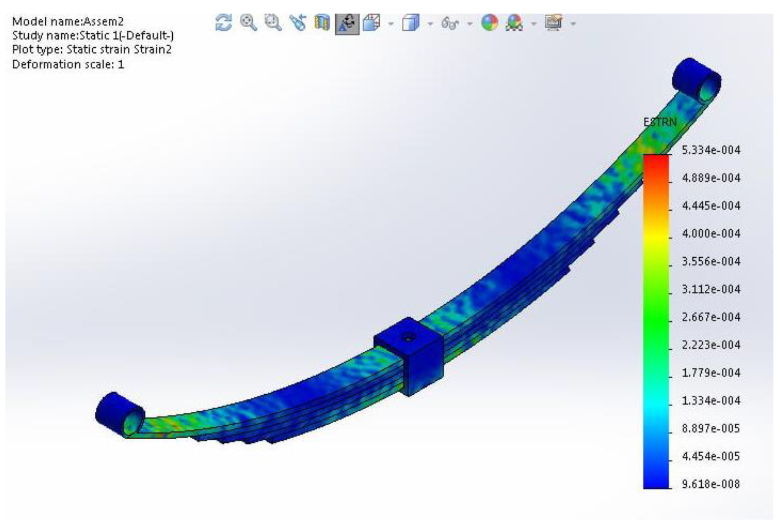Expand the Display Style dropdown arrow
780x532 pixels.
click(430, 24)
